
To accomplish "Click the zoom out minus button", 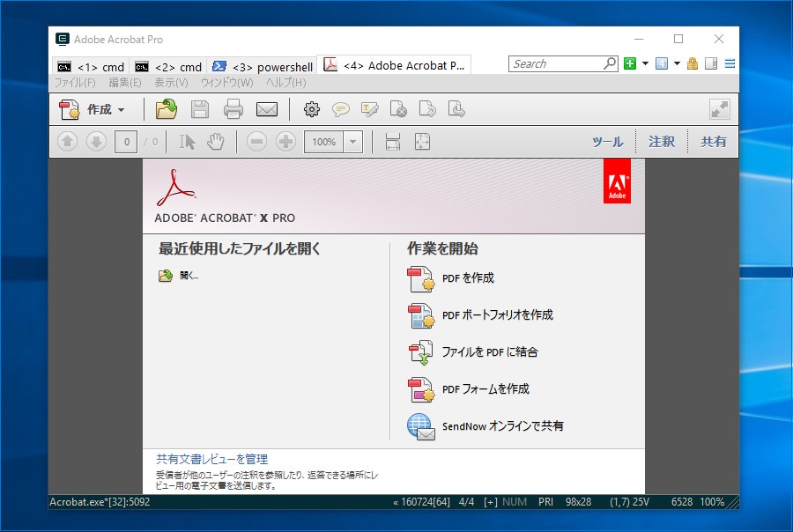I will [256, 142].
